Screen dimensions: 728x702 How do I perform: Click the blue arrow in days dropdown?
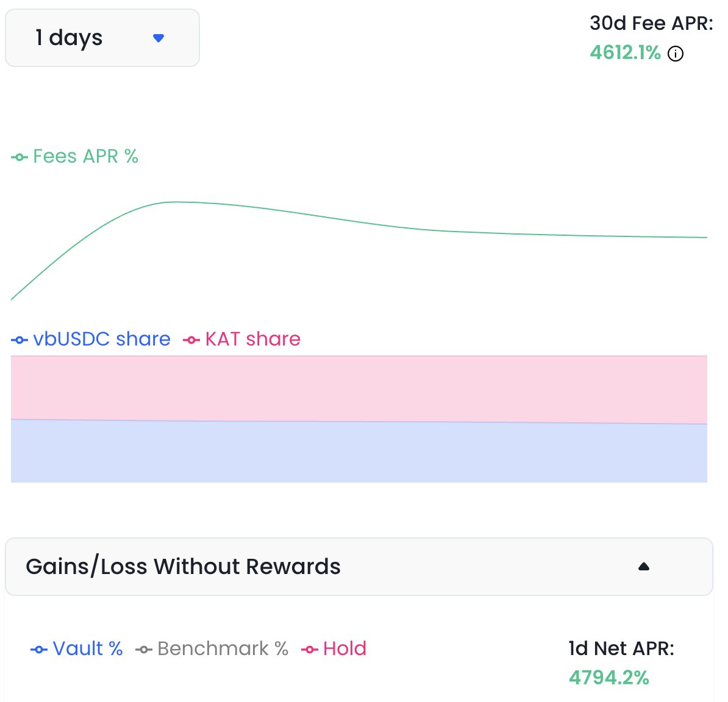(159, 38)
